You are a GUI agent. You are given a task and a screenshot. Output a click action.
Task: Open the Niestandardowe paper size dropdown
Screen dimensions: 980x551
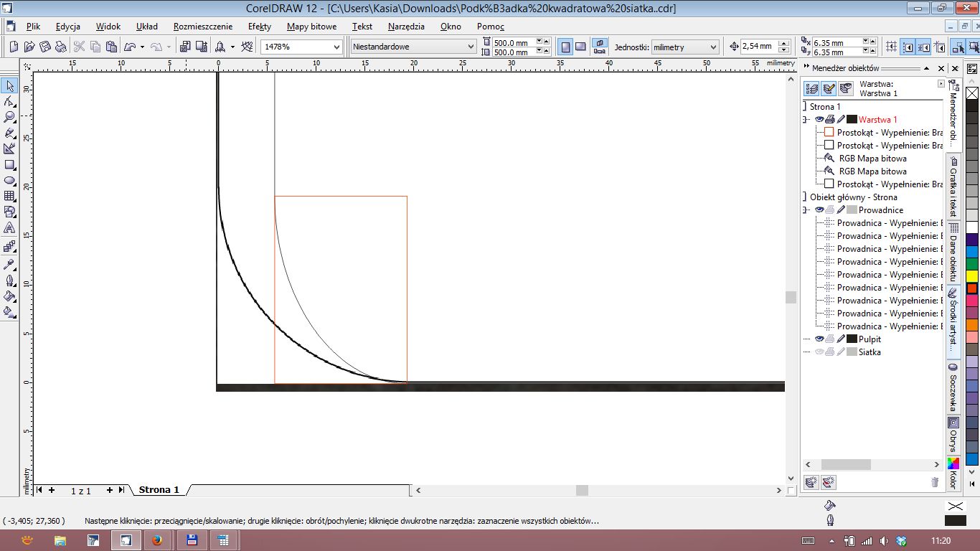point(471,47)
